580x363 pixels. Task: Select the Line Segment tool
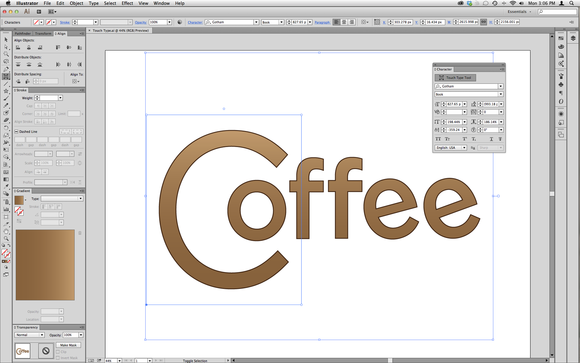point(6,84)
